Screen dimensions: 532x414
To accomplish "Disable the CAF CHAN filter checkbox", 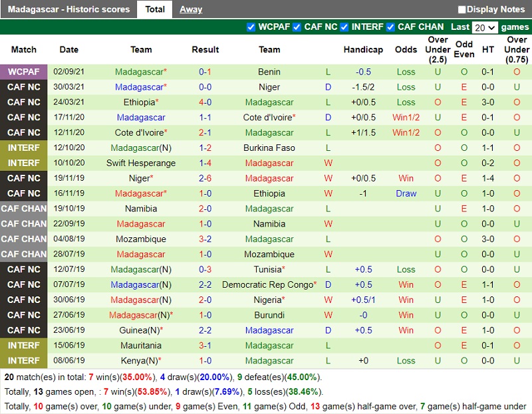I will click(x=391, y=27).
